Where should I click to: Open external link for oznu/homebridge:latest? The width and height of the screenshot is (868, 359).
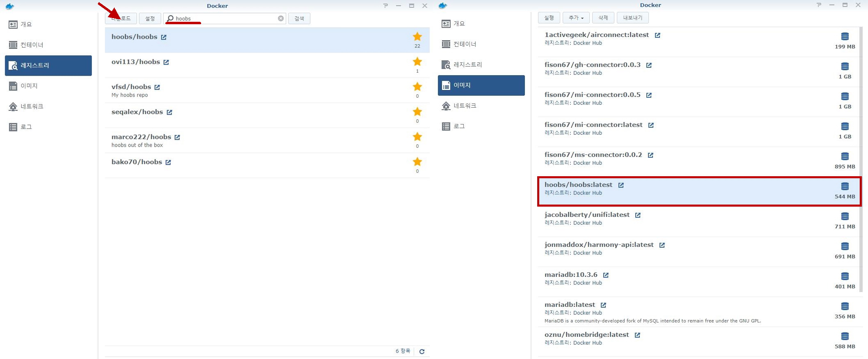click(x=637, y=335)
